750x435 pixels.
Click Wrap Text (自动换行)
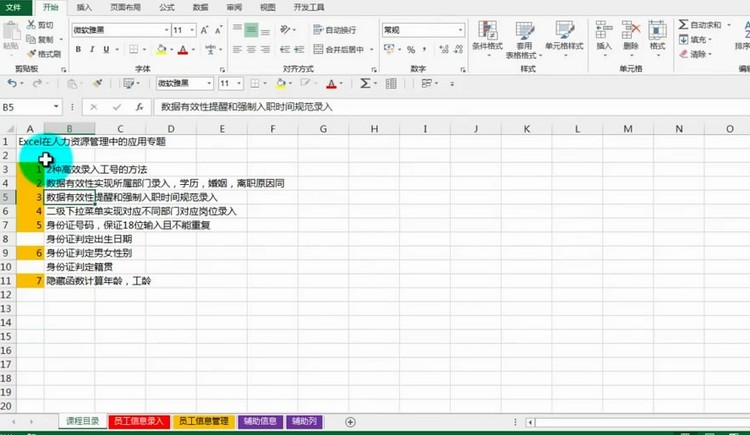click(x=335, y=30)
